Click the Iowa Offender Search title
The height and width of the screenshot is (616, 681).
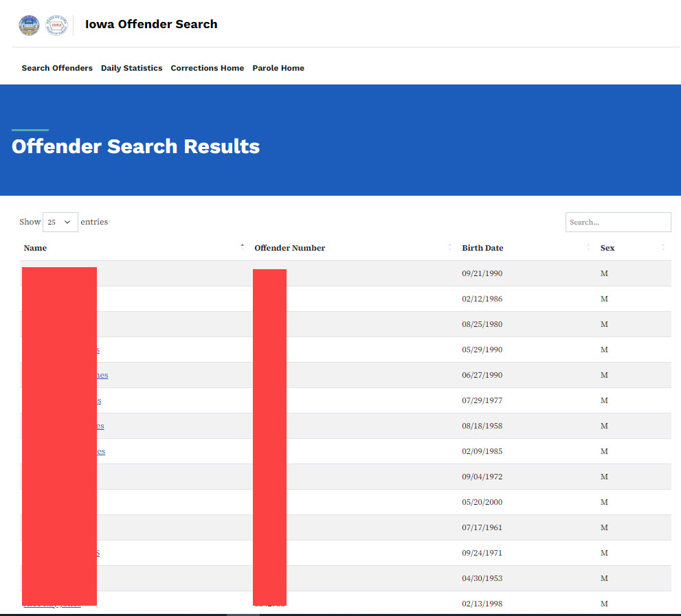coord(151,24)
